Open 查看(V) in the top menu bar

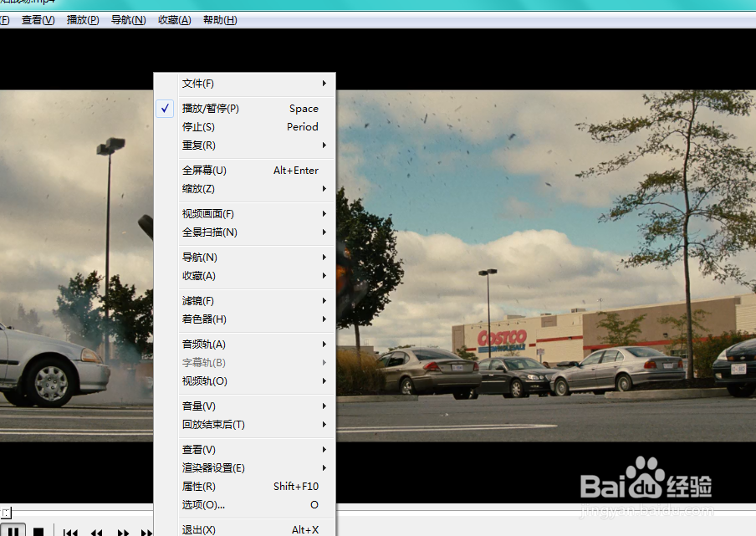(x=38, y=20)
